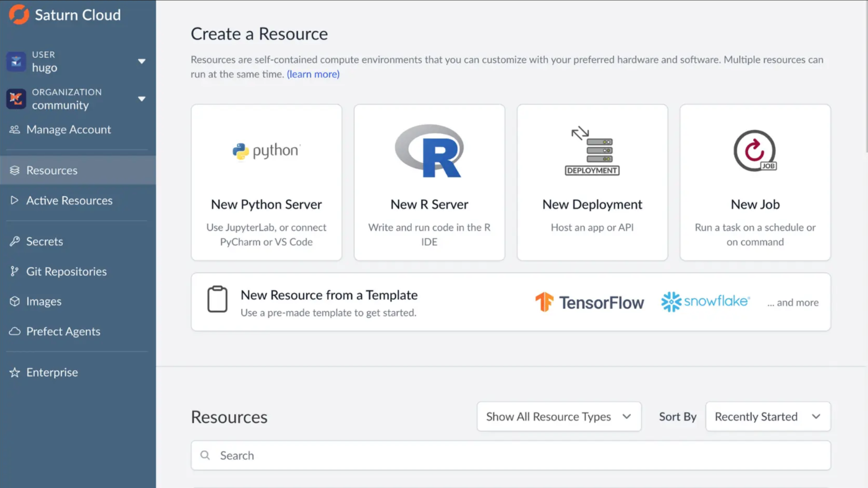Image resolution: width=868 pixels, height=488 pixels.
Task: Click the Job refresh-arrow icon
Action: pyautogui.click(x=755, y=151)
